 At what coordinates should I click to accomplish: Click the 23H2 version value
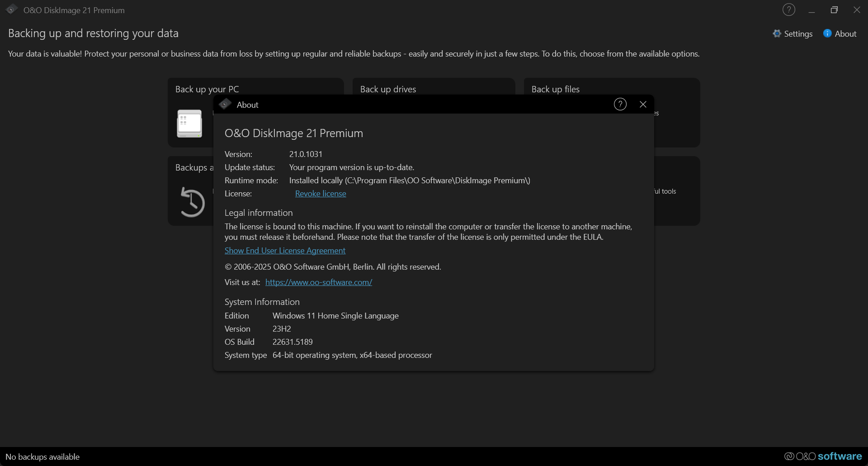click(282, 328)
